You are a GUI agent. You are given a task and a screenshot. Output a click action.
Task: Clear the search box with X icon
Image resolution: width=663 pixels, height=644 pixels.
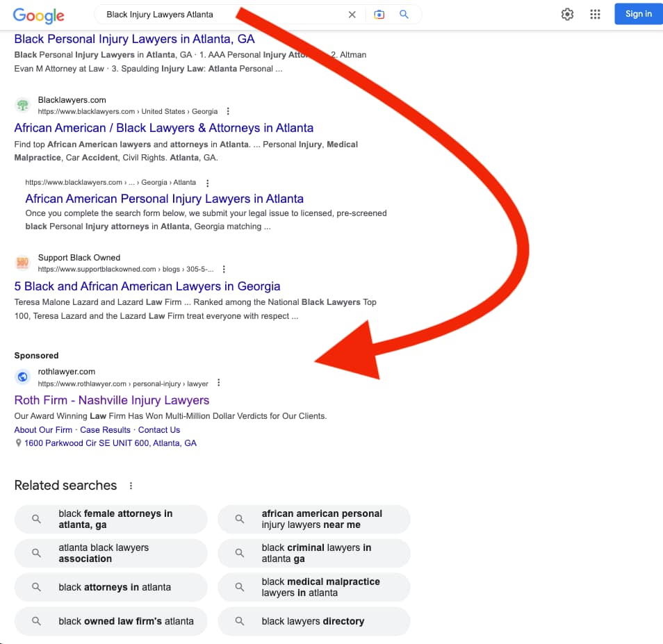coord(352,15)
